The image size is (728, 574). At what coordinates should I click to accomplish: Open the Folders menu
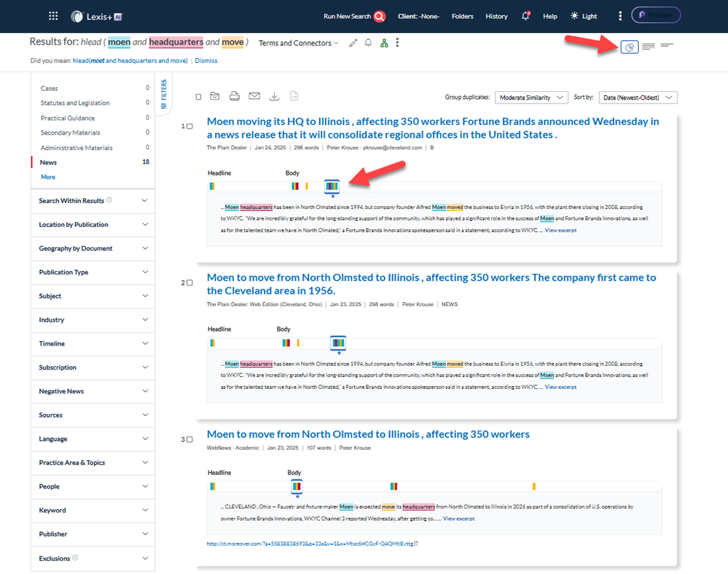(463, 16)
